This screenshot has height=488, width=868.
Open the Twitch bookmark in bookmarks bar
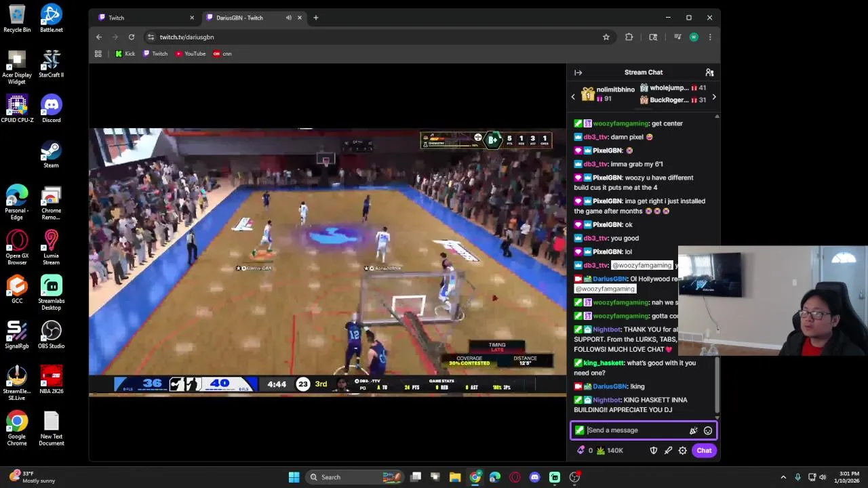[155, 54]
